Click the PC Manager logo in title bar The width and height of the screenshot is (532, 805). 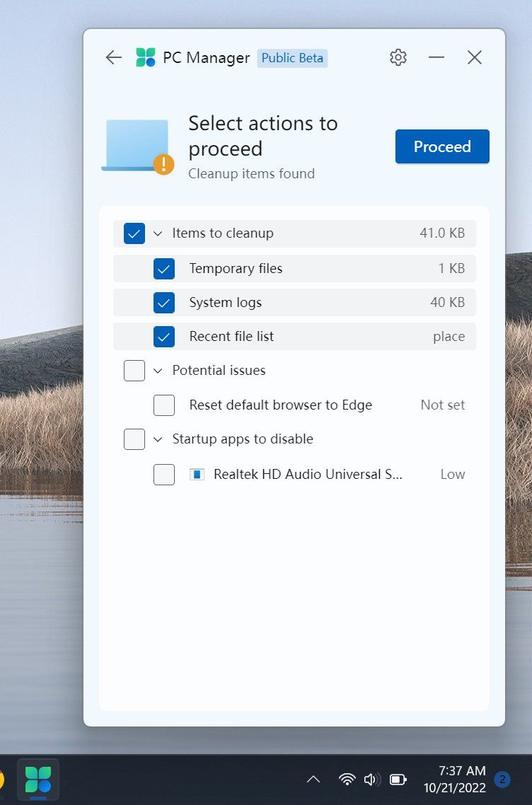[146, 58]
